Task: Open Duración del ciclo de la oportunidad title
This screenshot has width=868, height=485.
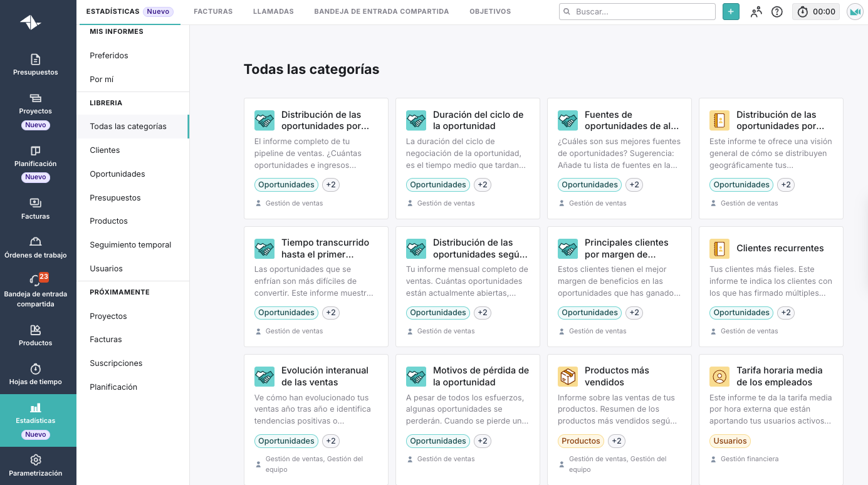Action: pos(478,120)
